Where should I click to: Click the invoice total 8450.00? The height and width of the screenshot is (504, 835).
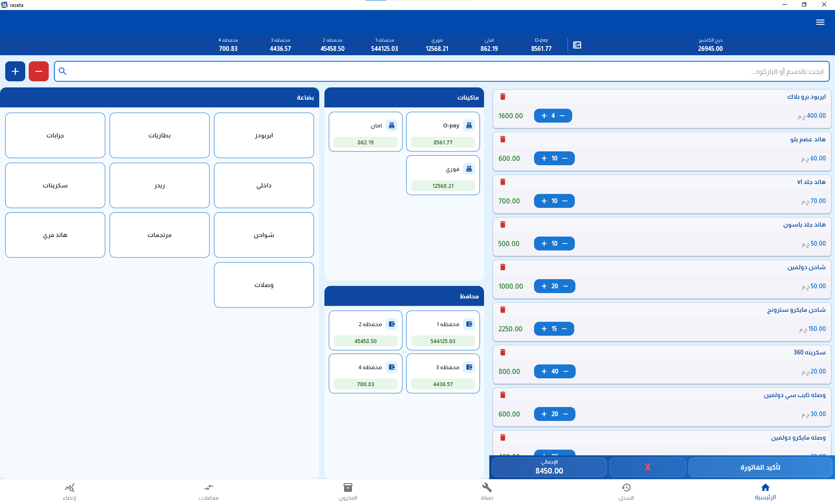click(x=549, y=471)
